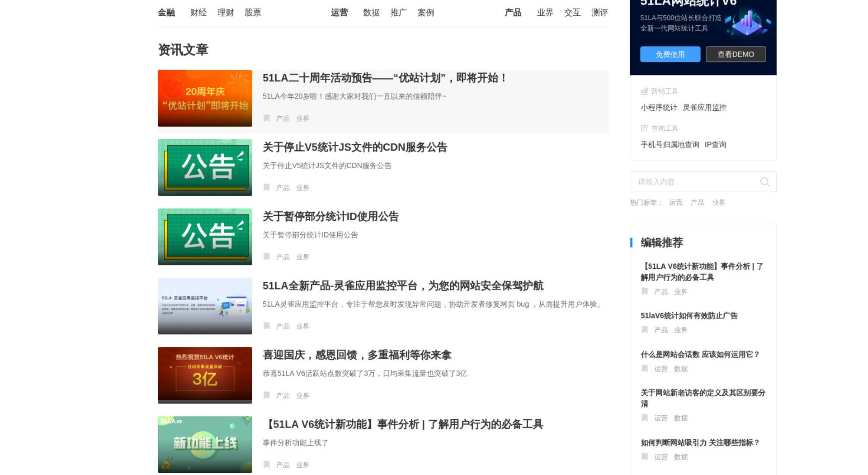Open article title 关于暂停部分统计ID使用公告
Screen dimensions: 868x475
click(x=330, y=216)
